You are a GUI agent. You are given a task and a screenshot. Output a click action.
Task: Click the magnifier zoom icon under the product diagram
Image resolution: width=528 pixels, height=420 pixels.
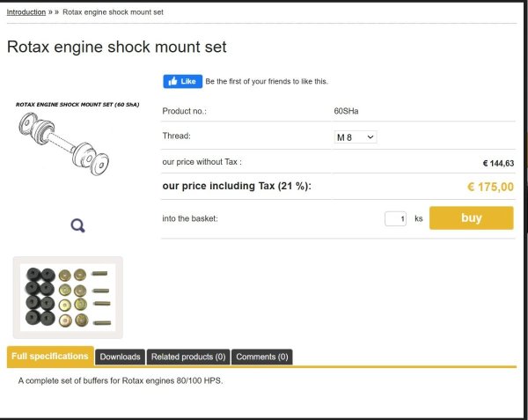pos(77,226)
